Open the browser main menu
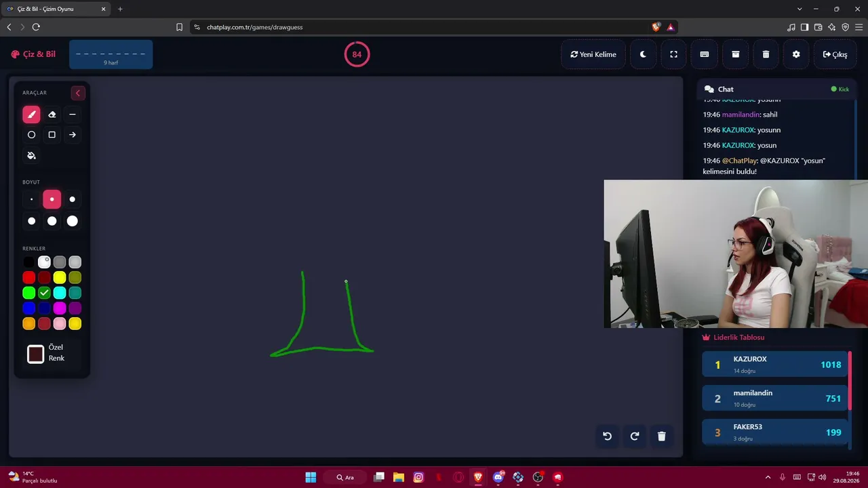868x488 pixels. point(859,27)
